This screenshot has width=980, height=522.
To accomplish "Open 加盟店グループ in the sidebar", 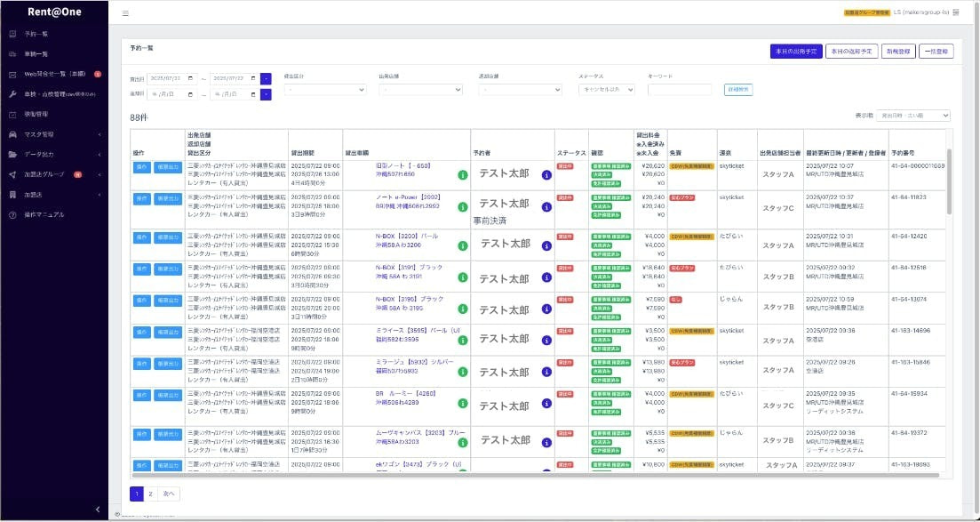I will 44,174.
